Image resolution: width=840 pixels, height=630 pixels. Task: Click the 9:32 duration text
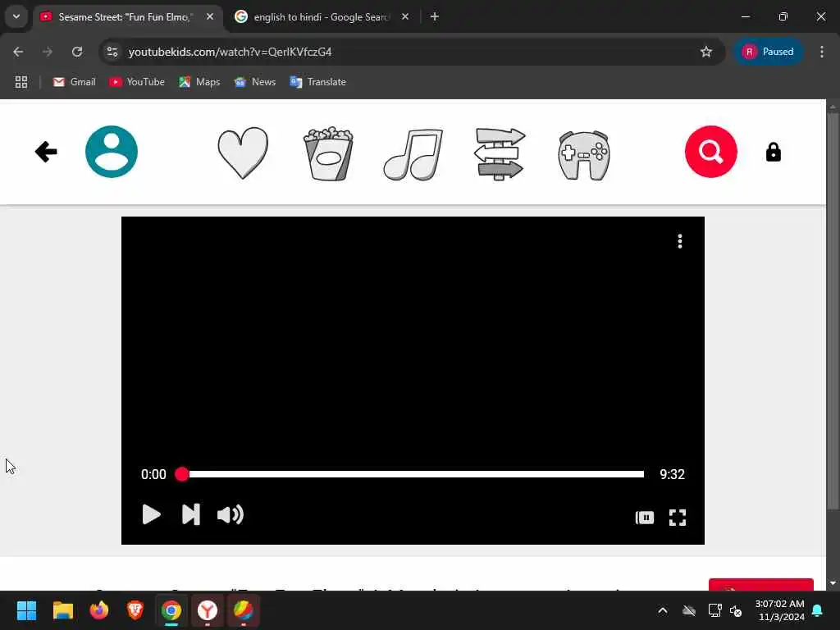coord(672,474)
